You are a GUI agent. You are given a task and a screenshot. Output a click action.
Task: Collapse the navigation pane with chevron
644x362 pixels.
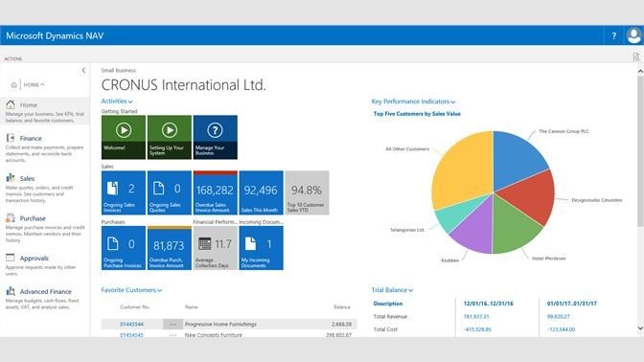click(x=83, y=70)
